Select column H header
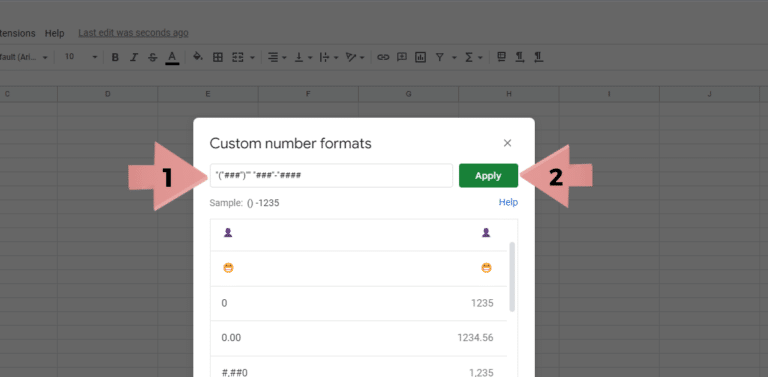768x377 pixels. 509,94
